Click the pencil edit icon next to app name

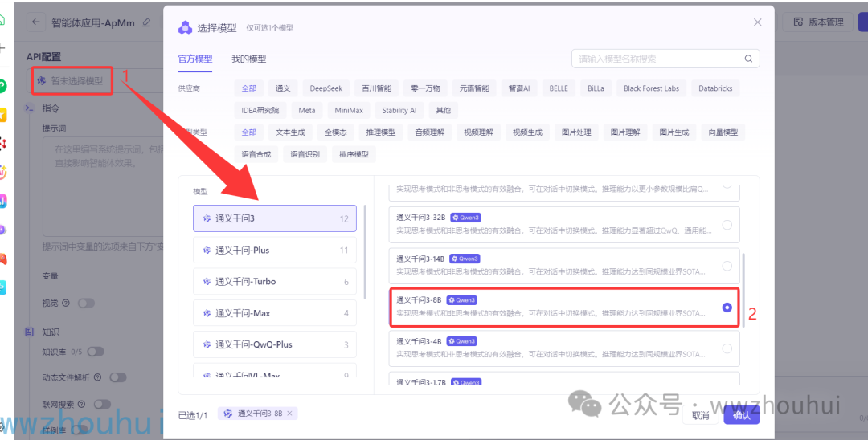(146, 22)
